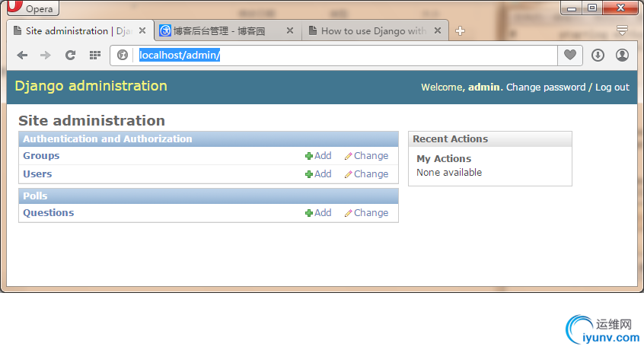
Task: Open the tab menu icon at right of tab bar
Action: click(622, 30)
